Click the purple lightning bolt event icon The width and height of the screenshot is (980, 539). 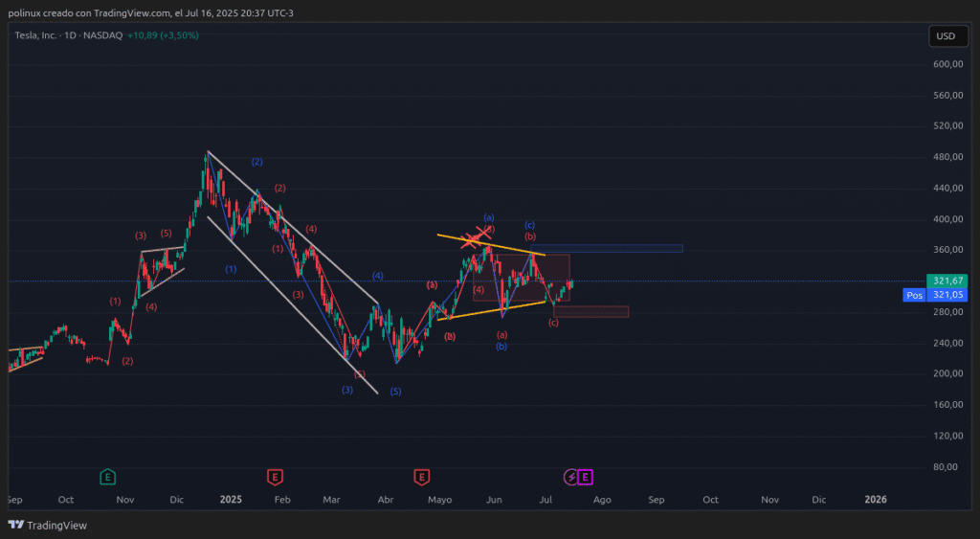pyautogui.click(x=571, y=476)
